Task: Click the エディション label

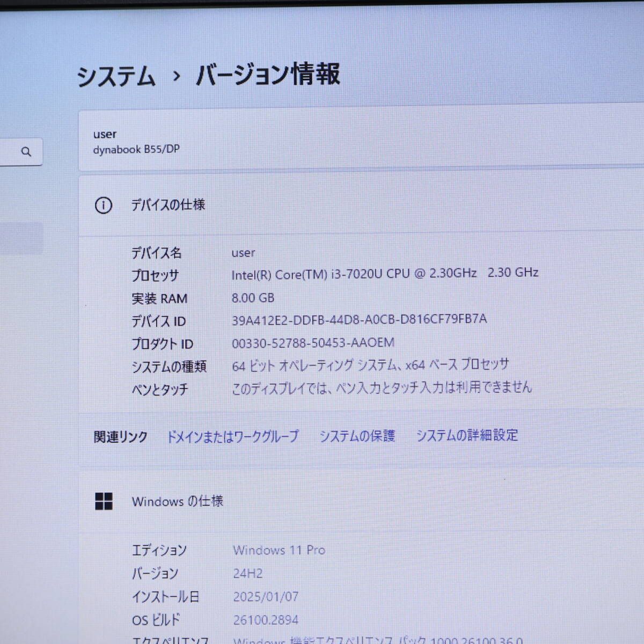Action: tap(159, 550)
